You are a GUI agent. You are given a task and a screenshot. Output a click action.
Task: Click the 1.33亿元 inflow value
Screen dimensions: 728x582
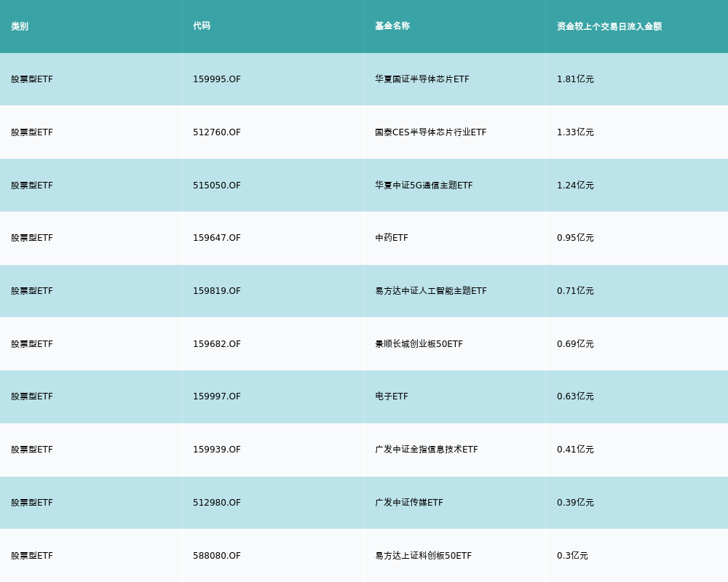575,132
